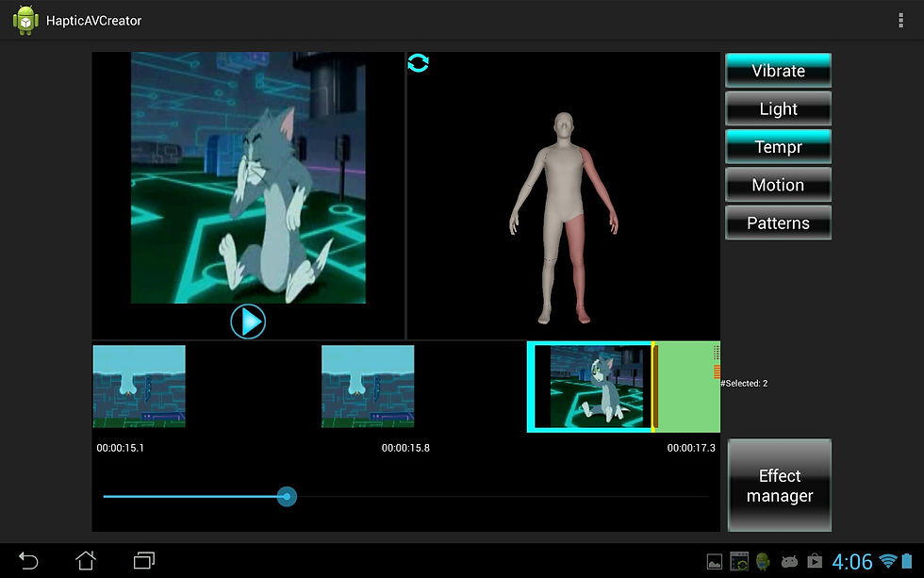Go to the Android home screen
The width and height of the screenshot is (924, 578).
pos(86,560)
